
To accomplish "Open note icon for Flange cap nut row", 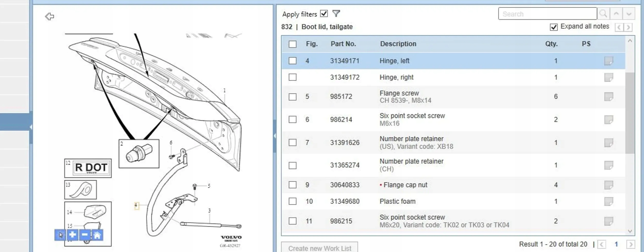I will coord(609,185).
